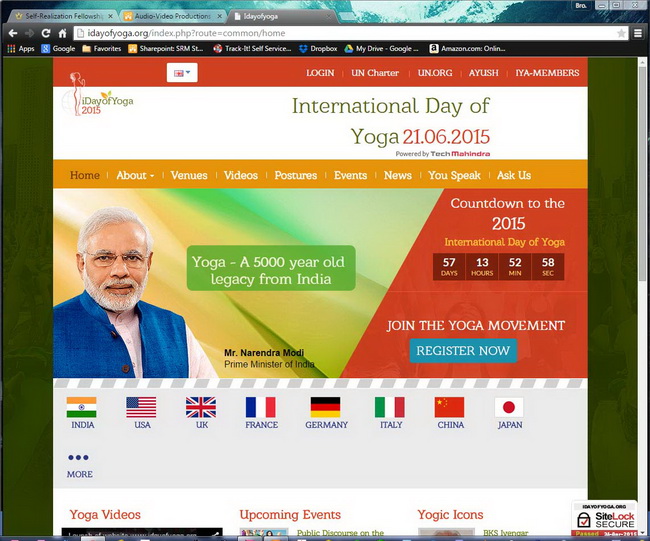Click the browser forward arrow
This screenshot has height=541, width=650.
coord(29,33)
